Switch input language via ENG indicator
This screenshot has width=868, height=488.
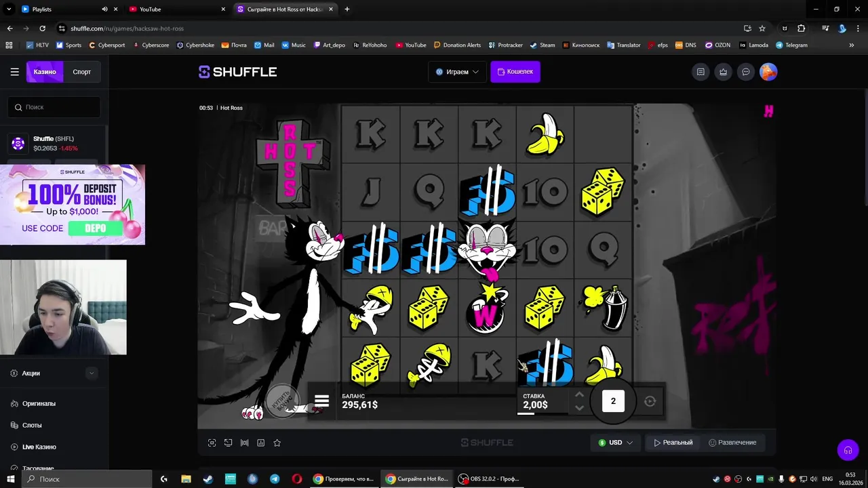pyautogui.click(x=827, y=479)
